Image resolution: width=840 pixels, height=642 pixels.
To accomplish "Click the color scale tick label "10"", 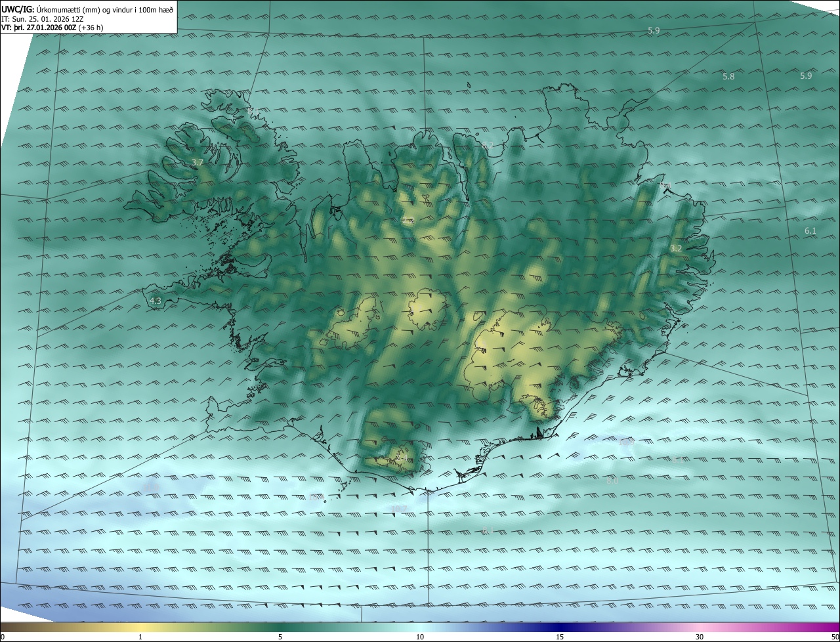I will coord(420,637).
